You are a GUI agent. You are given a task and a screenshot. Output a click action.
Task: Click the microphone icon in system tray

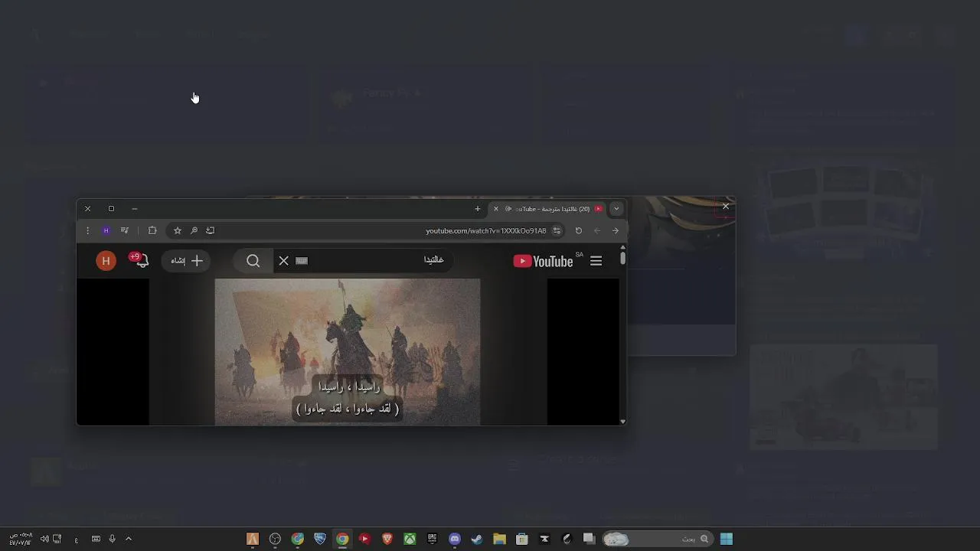[x=112, y=539]
